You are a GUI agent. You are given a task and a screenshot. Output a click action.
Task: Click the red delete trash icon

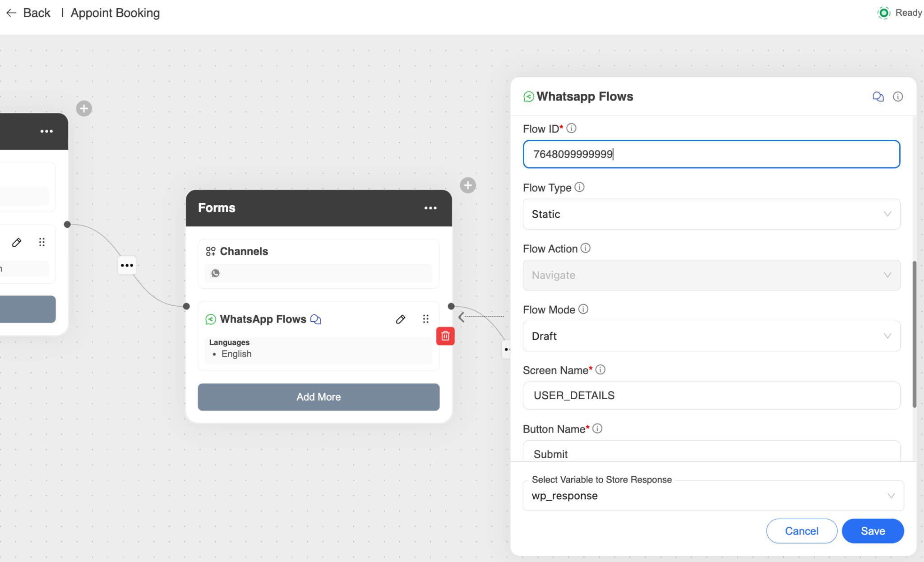click(445, 336)
